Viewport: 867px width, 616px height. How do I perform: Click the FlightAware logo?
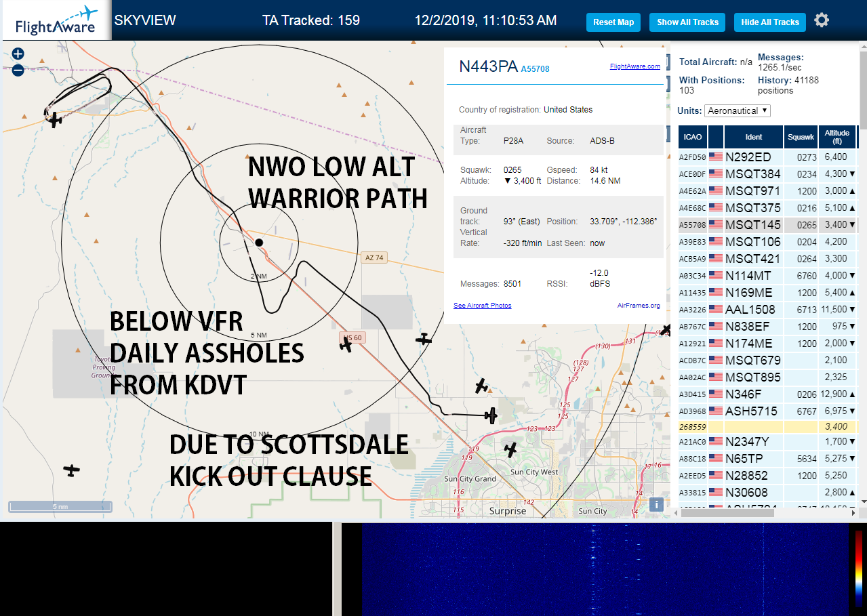(x=56, y=22)
